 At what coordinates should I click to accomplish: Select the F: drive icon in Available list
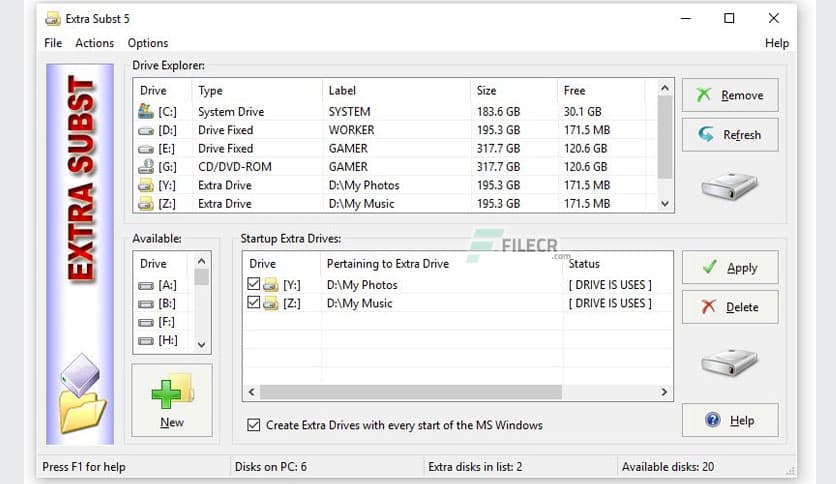(x=146, y=322)
